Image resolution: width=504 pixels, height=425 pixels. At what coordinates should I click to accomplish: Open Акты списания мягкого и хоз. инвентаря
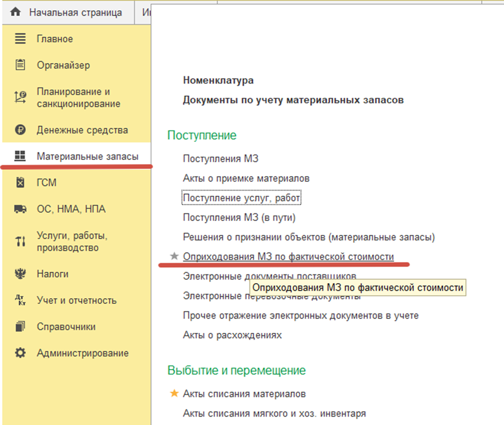(274, 413)
